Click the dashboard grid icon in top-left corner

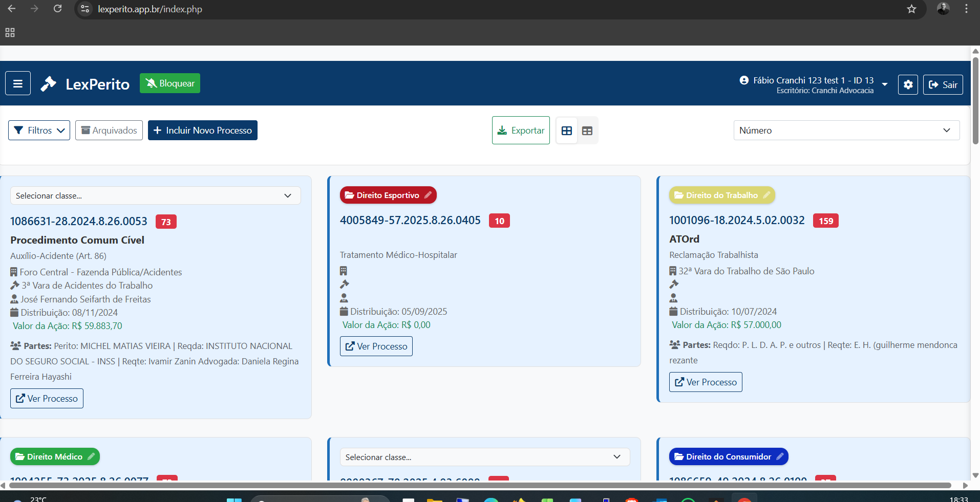(x=9, y=32)
